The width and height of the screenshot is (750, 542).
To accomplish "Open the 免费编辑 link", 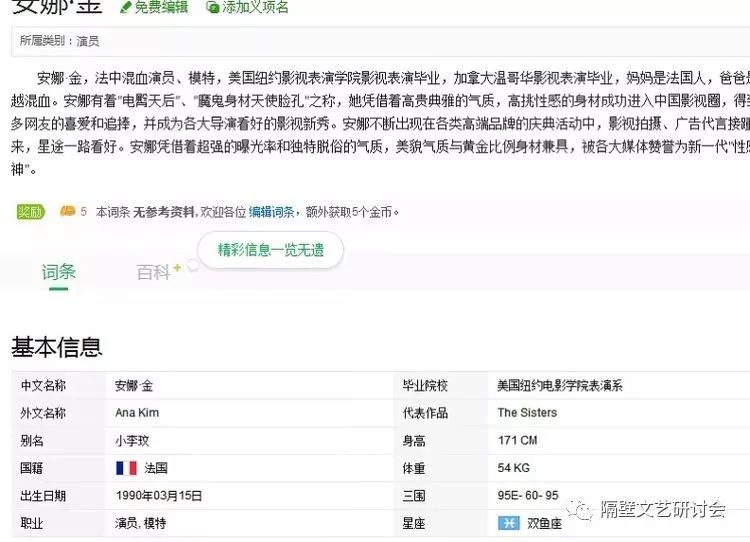I will coord(161,7).
